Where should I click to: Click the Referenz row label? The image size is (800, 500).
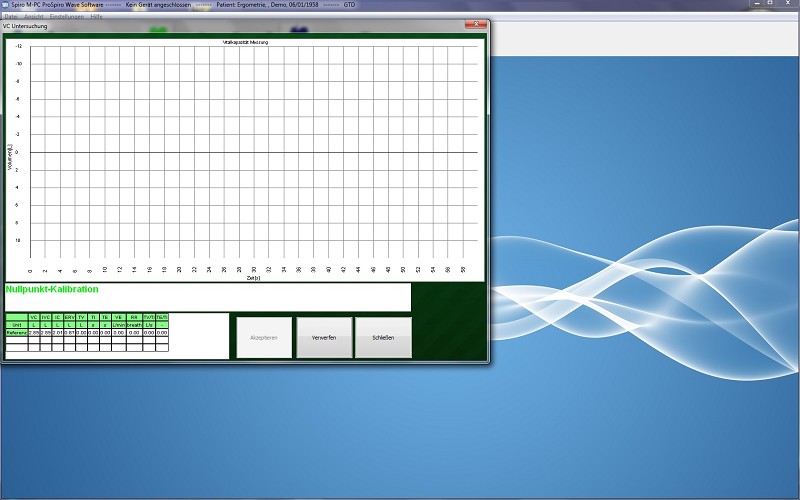(16, 332)
